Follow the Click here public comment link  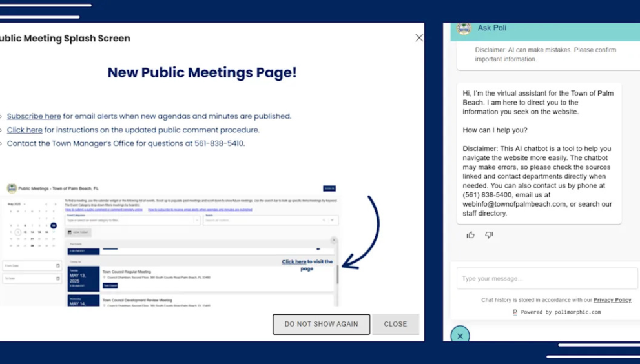coord(25,130)
